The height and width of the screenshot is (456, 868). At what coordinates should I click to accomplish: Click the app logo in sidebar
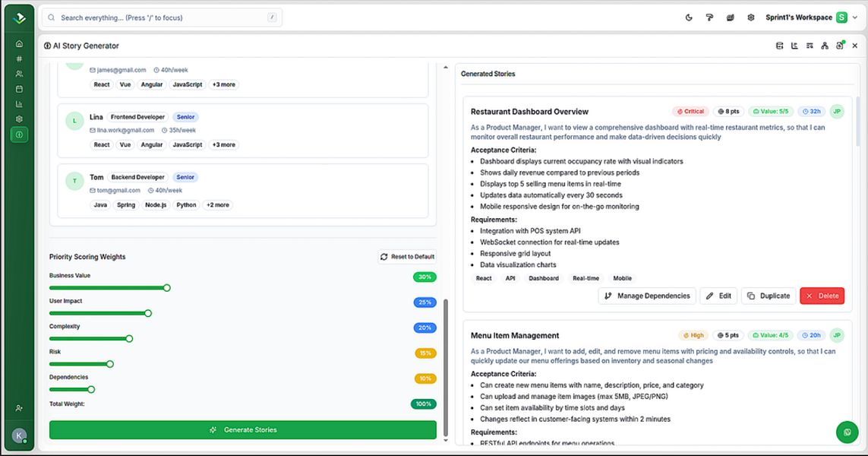tap(20, 17)
